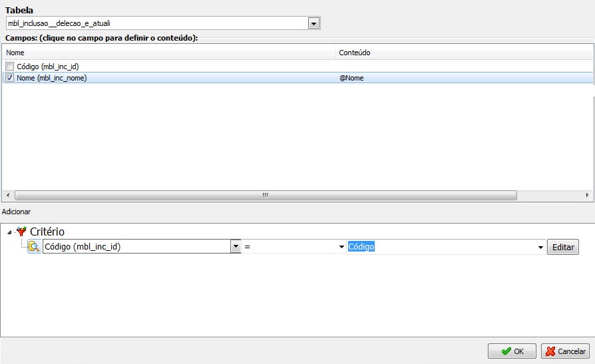Click the scrollbar left arrow
This screenshot has height=364, width=595.
[7, 195]
